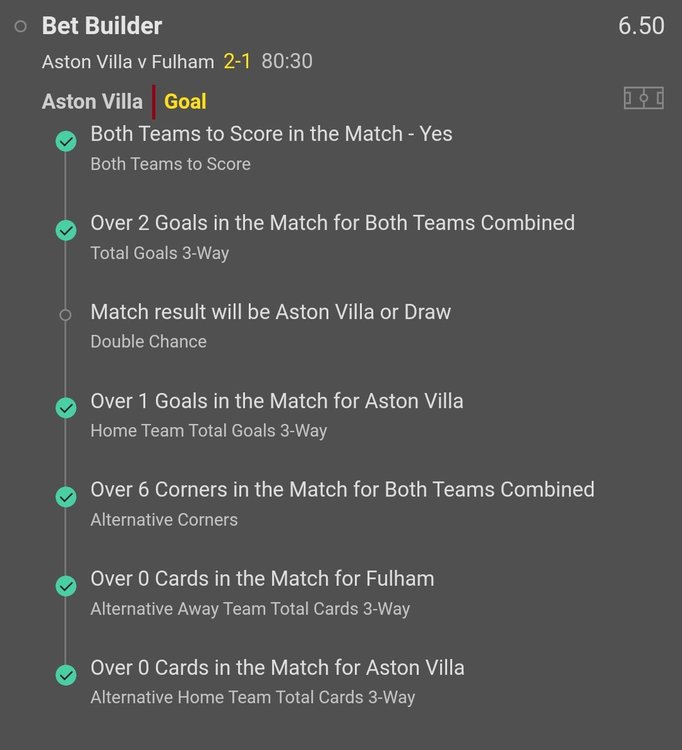Click green check beside Fulham cards selection

[66, 586]
